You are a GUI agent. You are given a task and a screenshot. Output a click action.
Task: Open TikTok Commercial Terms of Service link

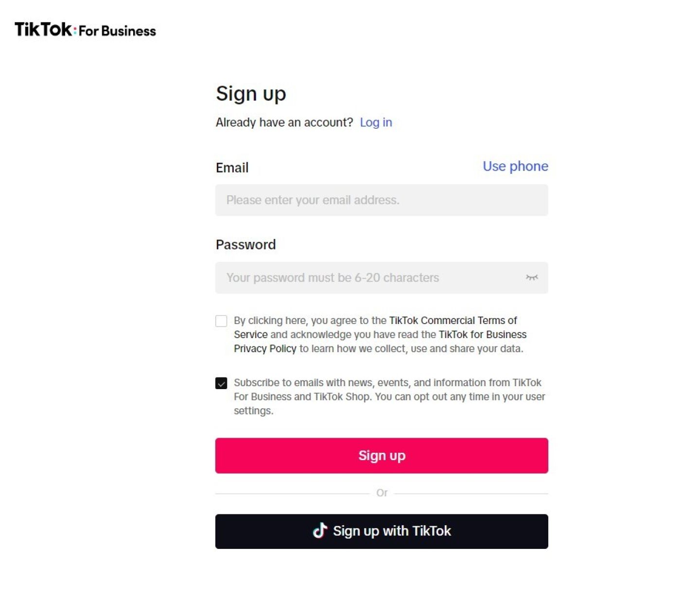pos(453,321)
